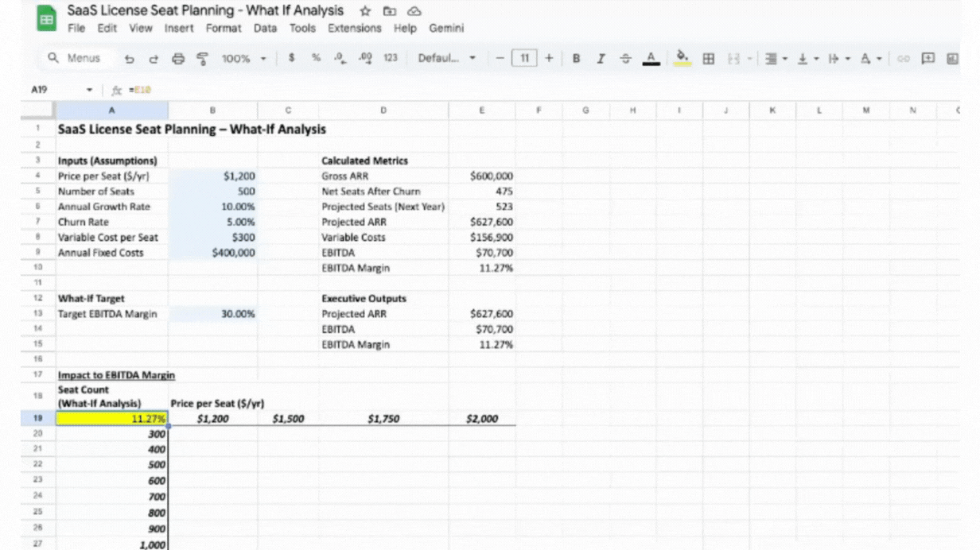Open the Default font family dropdown
Image resolution: width=980 pixels, height=550 pixels.
point(446,58)
